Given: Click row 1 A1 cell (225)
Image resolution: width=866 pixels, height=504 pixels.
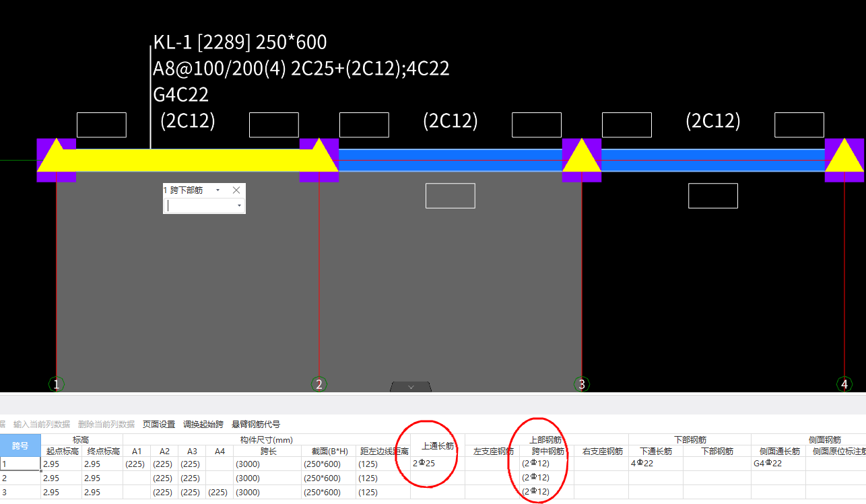Looking at the screenshot, I should [x=137, y=464].
